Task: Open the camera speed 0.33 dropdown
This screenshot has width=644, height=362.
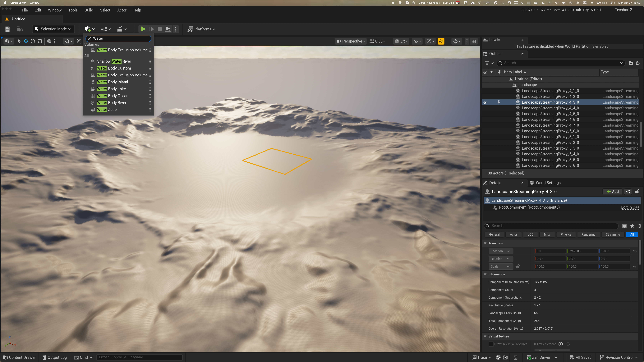Action: (x=377, y=41)
